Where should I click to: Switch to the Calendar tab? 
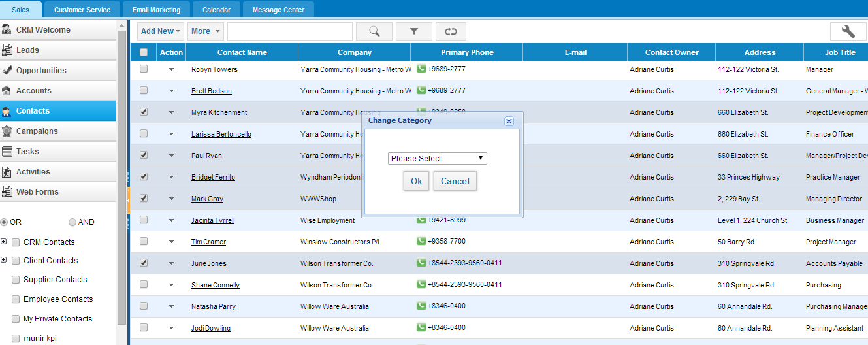(216, 10)
